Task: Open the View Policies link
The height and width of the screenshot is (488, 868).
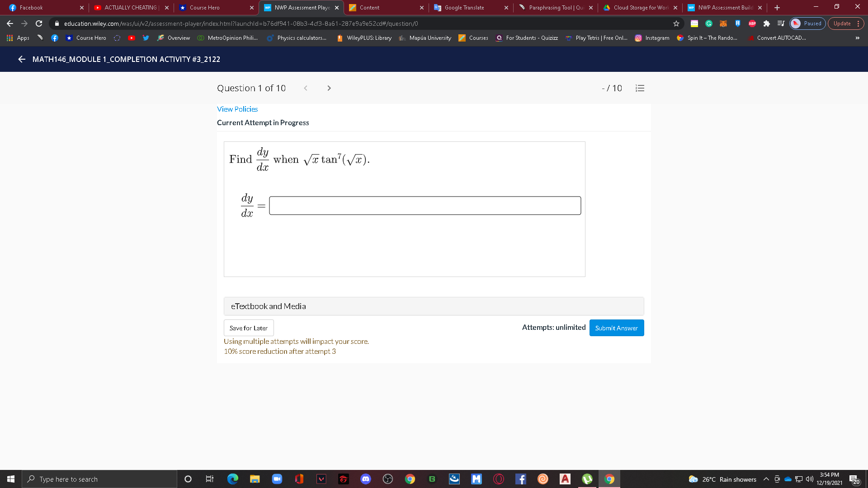Action: pyautogui.click(x=237, y=109)
